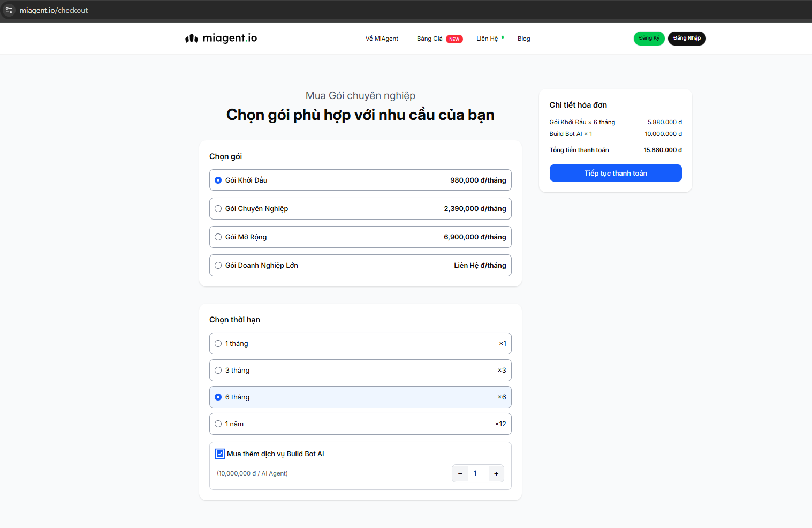Open the Blog menu item
Image resolution: width=812 pixels, height=528 pixels.
click(x=523, y=39)
